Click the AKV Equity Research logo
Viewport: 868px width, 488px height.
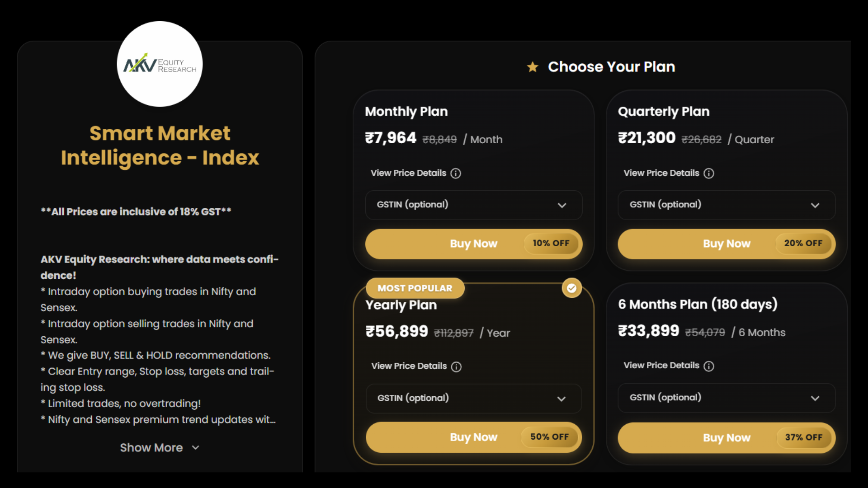pyautogui.click(x=160, y=64)
